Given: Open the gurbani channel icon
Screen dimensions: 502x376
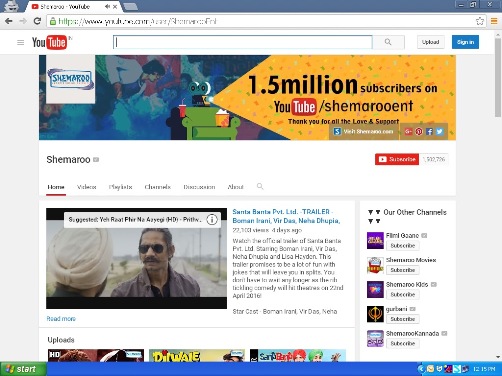Looking at the screenshot, I should coord(375,314).
